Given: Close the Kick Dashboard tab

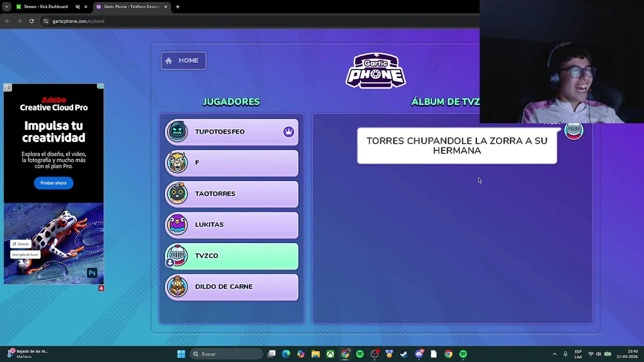Looking at the screenshot, I should [86, 7].
